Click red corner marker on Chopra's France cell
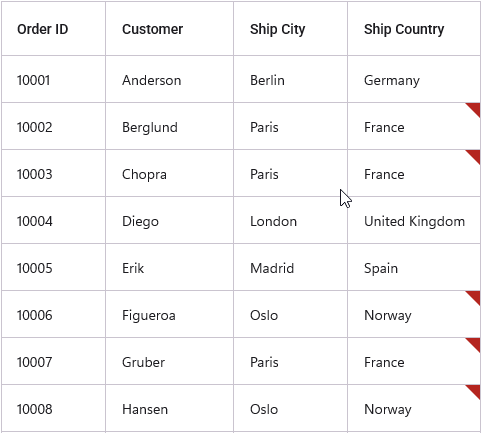The width and height of the screenshot is (482, 433). pos(475,156)
